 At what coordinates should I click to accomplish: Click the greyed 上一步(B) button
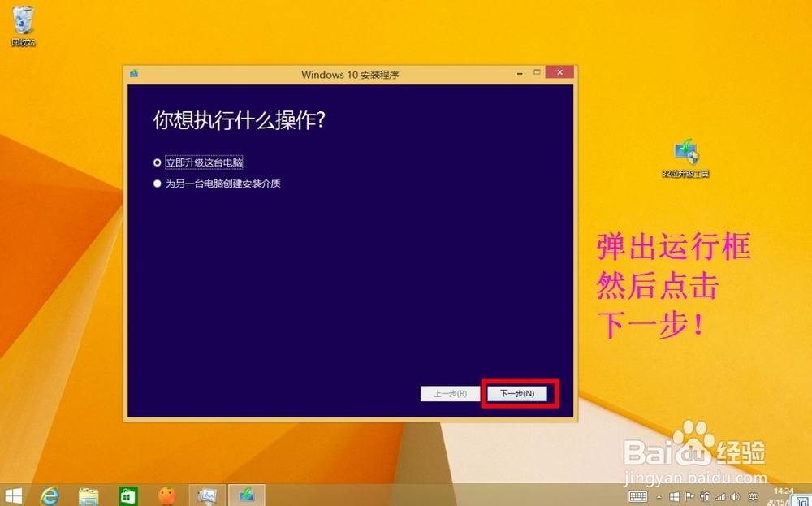pos(450,394)
